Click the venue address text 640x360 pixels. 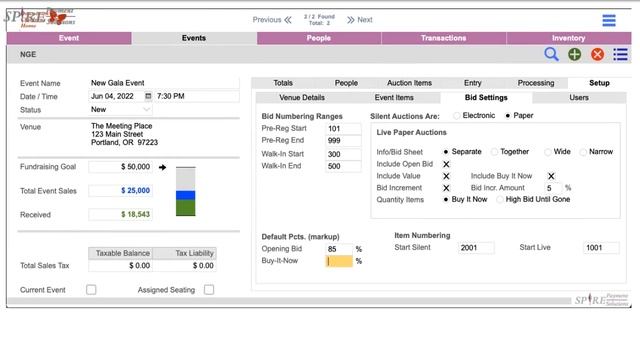pyautogui.click(x=124, y=134)
